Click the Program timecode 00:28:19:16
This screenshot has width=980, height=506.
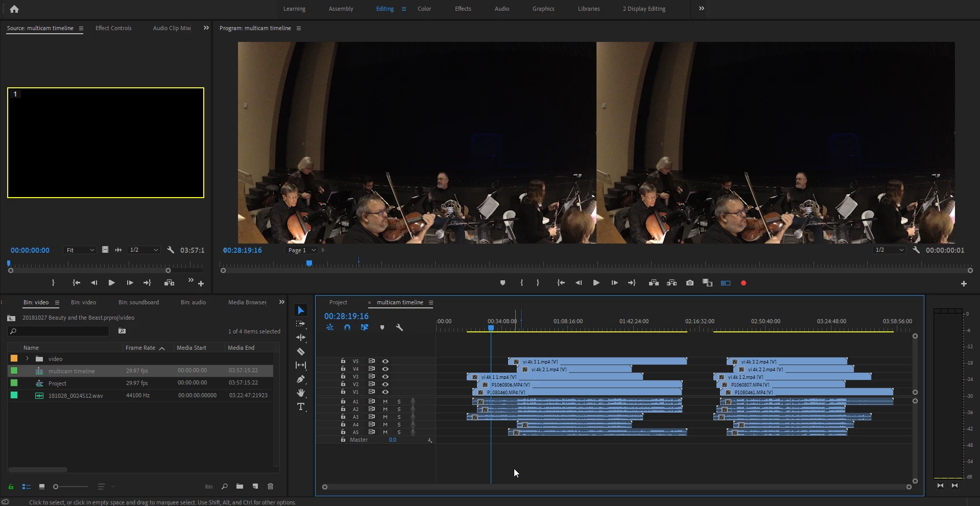242,250
